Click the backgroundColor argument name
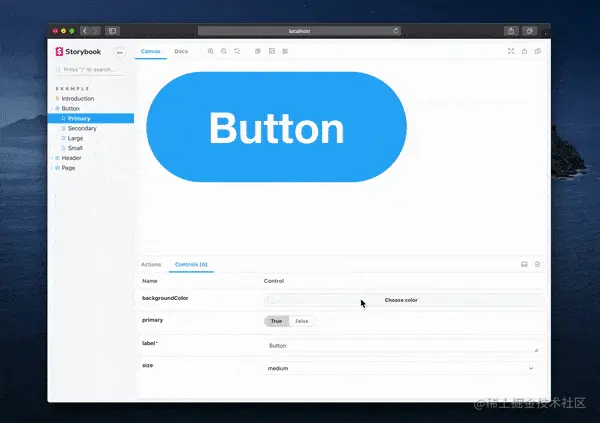 tap(165, 298)
